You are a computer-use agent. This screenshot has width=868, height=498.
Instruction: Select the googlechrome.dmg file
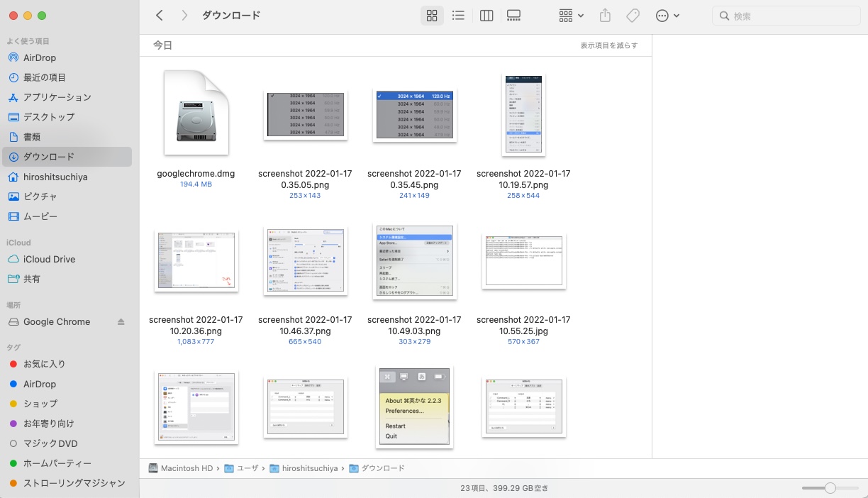click(196, 114)
